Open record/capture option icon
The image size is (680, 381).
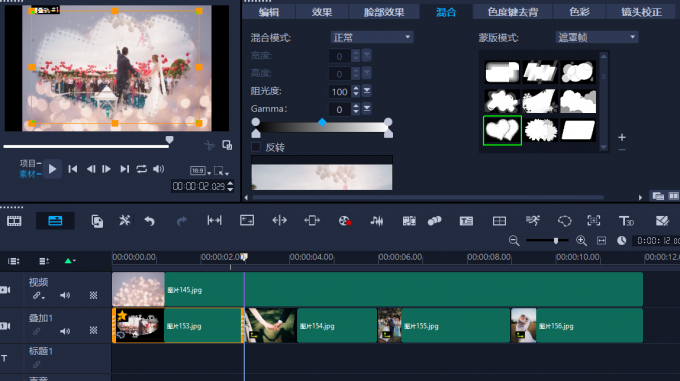(344, 221)
